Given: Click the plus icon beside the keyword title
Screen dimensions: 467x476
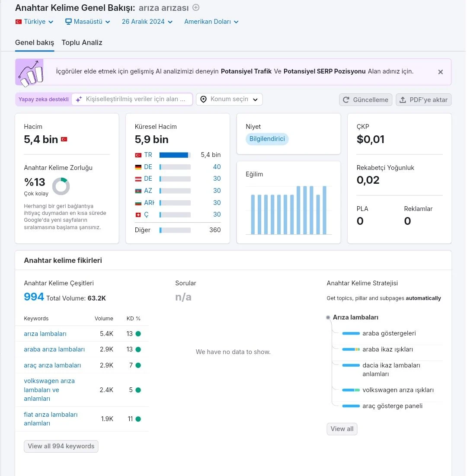Looking at the screenshot, I should [196, 7].
